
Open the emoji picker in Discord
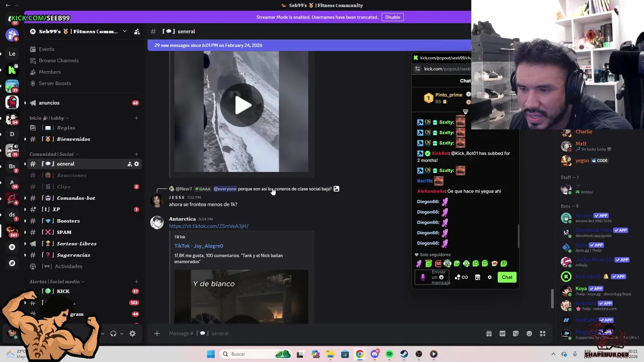point(529,333)
